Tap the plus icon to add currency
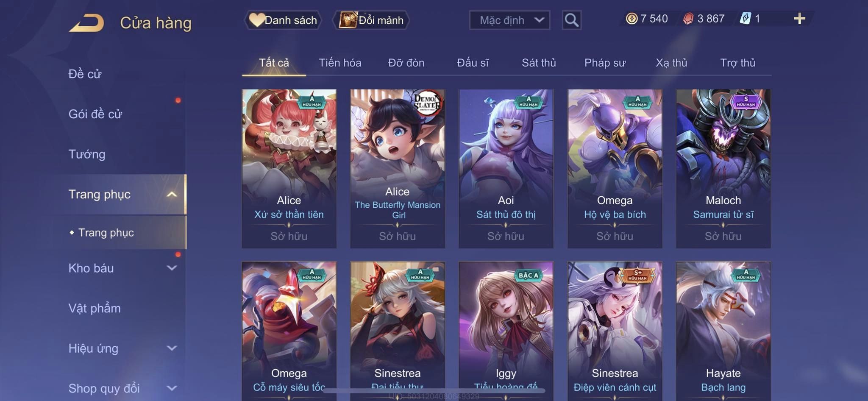868x401 pixels. [x=799, y=19]
